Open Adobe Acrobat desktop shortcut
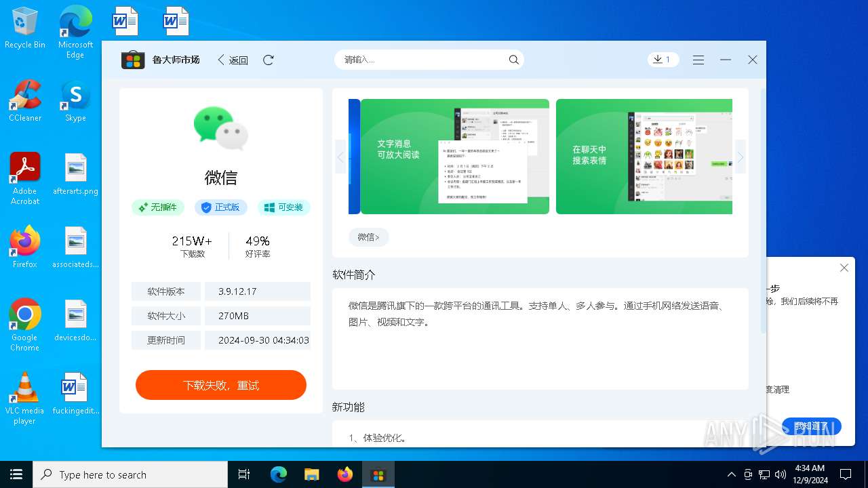This screenshot has height=488, width=868. click(25, 178)
